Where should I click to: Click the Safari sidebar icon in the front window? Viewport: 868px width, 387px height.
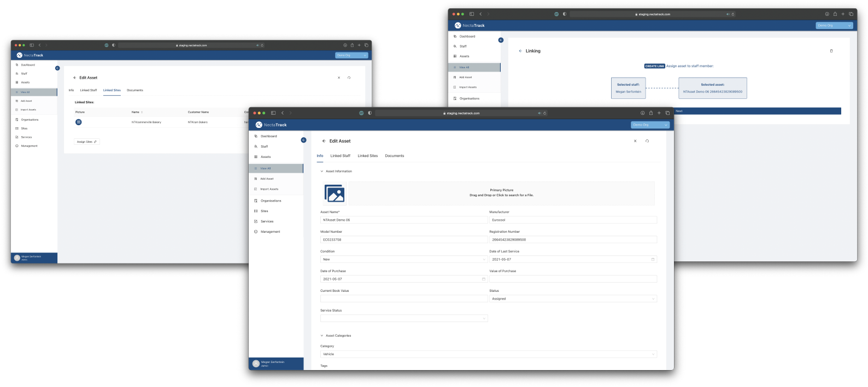click(273, 113)
